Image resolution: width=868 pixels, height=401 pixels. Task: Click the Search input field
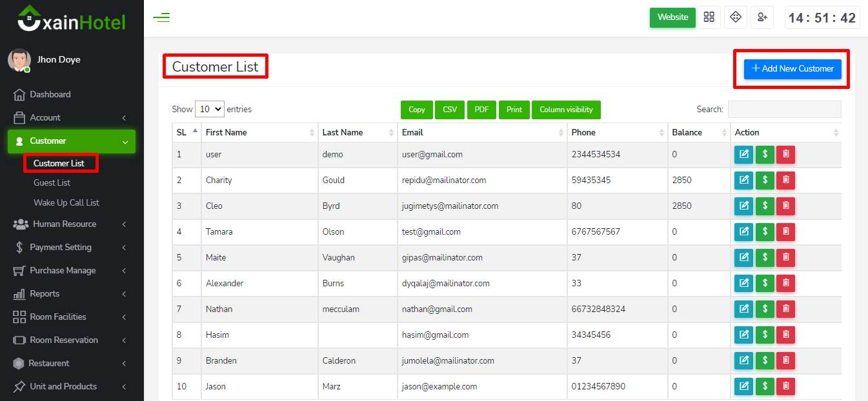tap(784, 110)
